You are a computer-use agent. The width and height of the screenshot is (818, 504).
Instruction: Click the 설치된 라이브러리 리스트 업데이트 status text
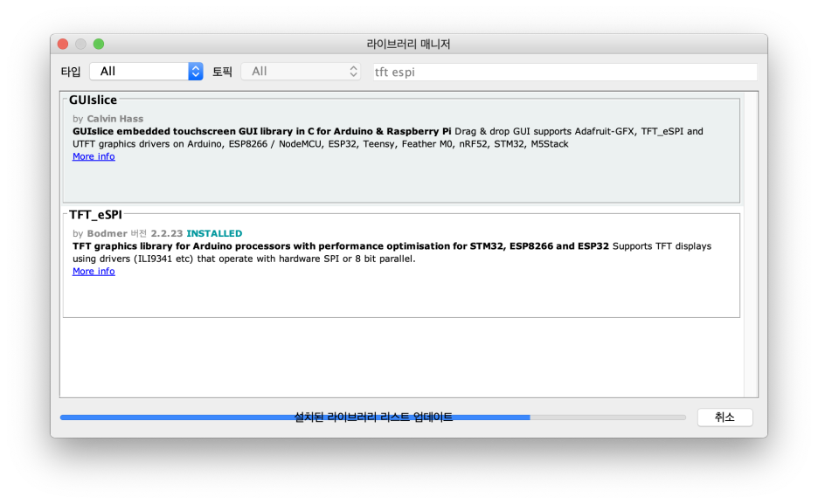pos(373,417)
